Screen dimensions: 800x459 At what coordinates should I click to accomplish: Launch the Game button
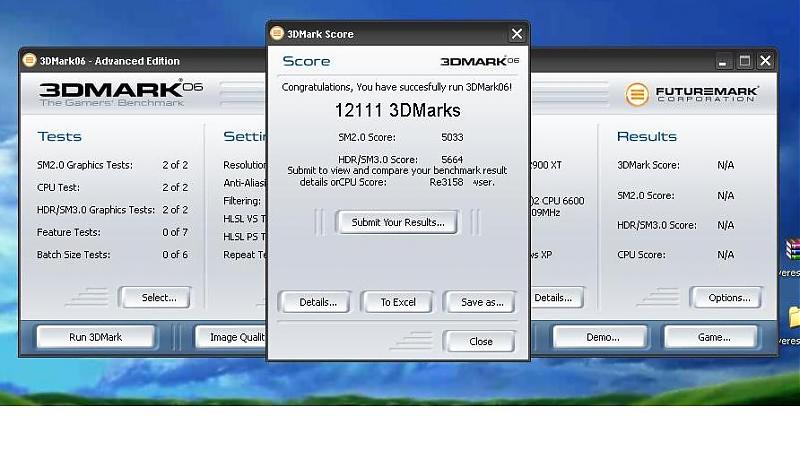[713, 337]
